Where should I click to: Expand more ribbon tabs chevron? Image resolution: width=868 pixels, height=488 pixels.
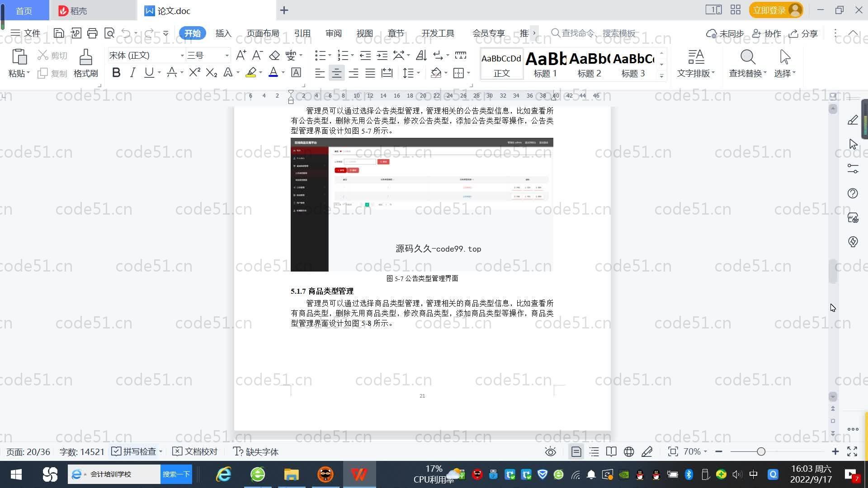[534, 33]
